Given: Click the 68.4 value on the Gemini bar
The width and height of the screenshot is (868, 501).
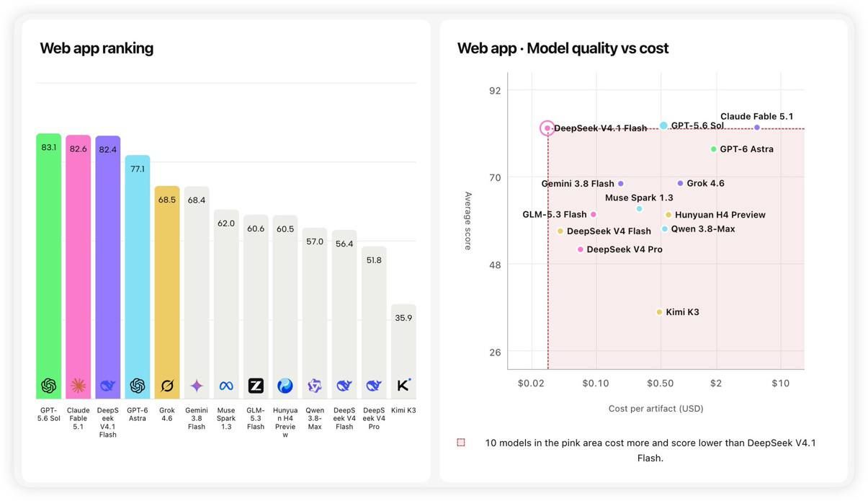Looking at the screenshot, I should (197, 200).
